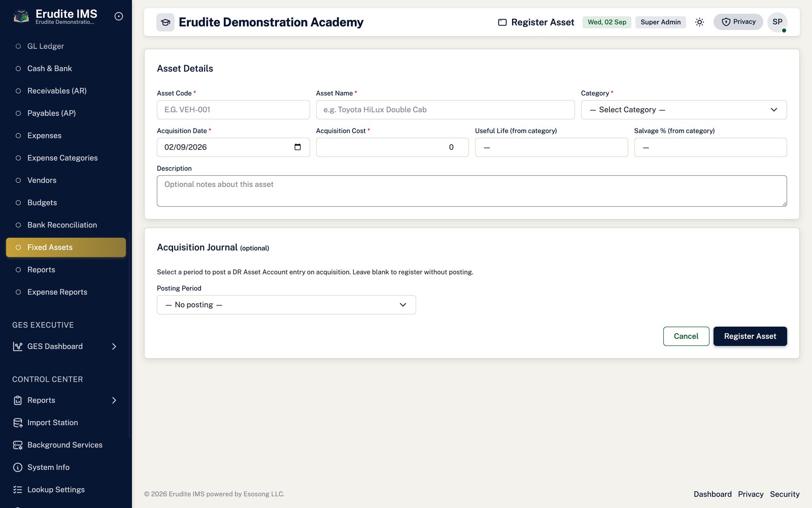Image resolution: width=812 pixels, height=508 pixels.
Task: Open the Security footer link
Action: tap(785, 494)
